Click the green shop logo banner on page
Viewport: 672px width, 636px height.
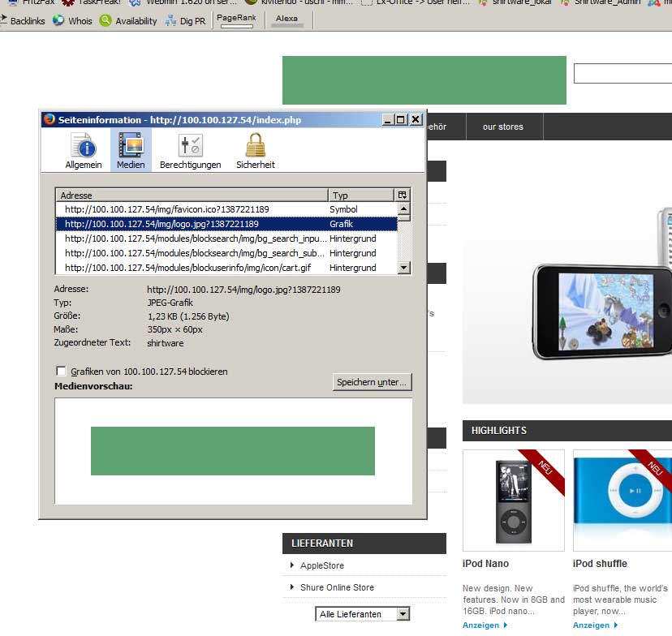click(x=424, y=80)
